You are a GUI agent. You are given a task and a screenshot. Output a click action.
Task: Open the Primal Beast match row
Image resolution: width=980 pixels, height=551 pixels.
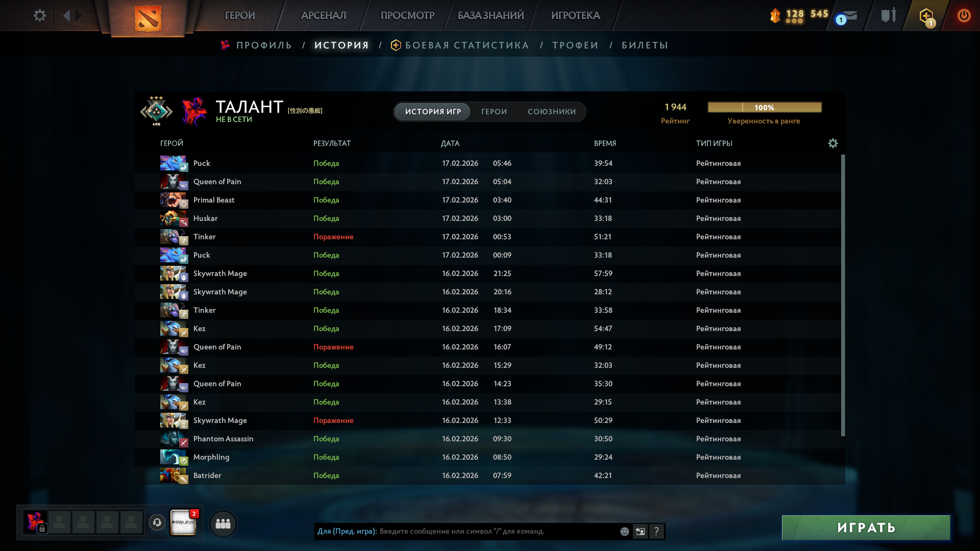[x=487, y=200]
